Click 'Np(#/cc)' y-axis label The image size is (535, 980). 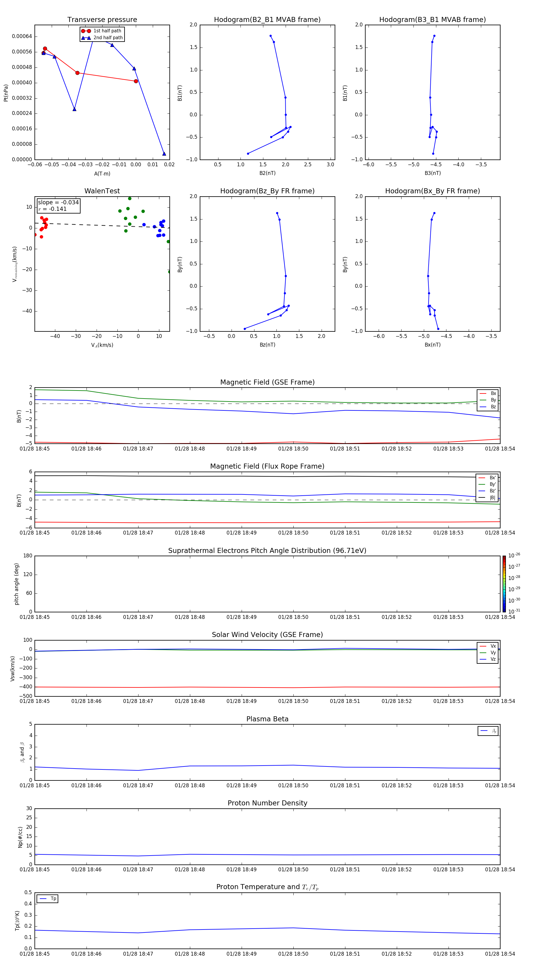21,837
